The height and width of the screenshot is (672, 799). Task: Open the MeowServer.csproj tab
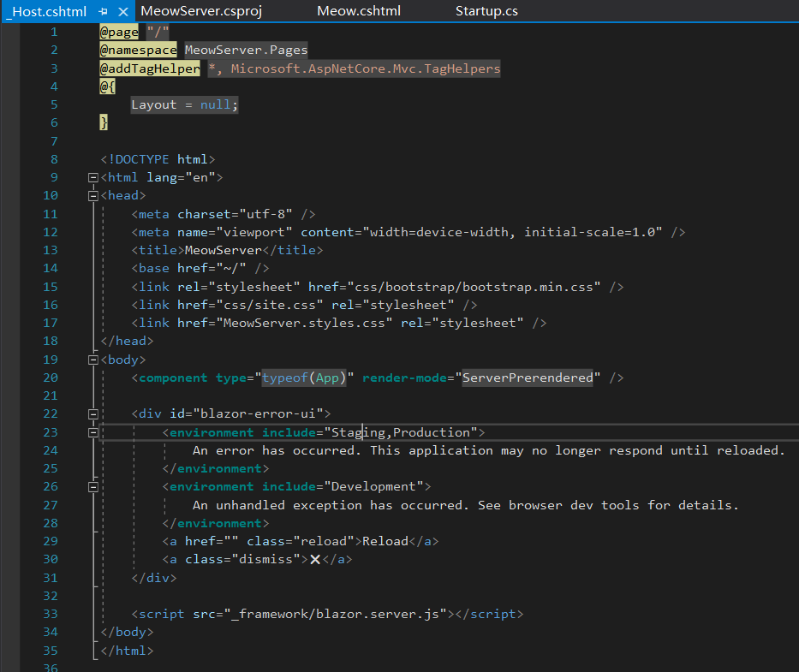[x=200, y=11]
